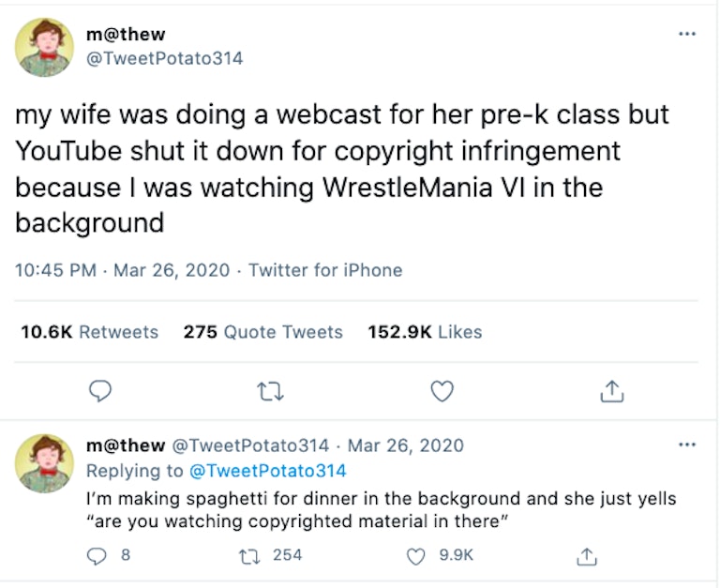Click reply icon on spaghetti tweet
Screen dimensions: 720x588
pyautogui.click(x=96, y=555)
